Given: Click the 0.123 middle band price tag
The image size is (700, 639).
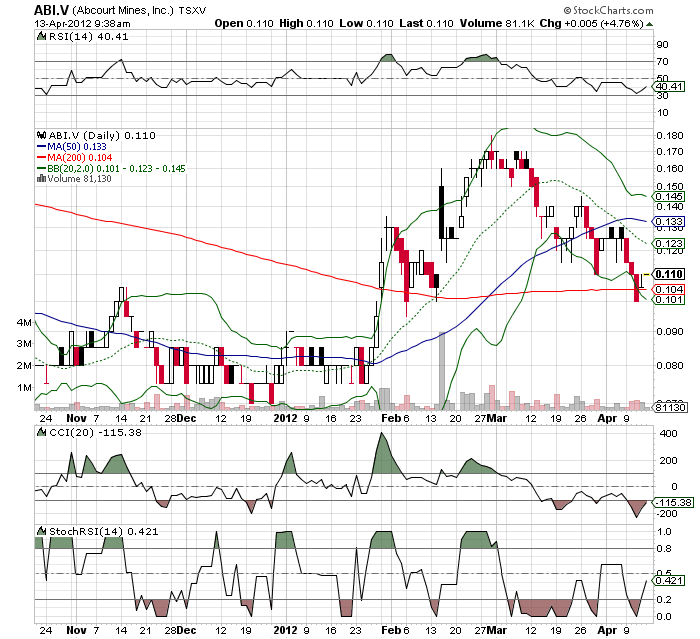Looking at the screenshot, I should coord(668,243).
